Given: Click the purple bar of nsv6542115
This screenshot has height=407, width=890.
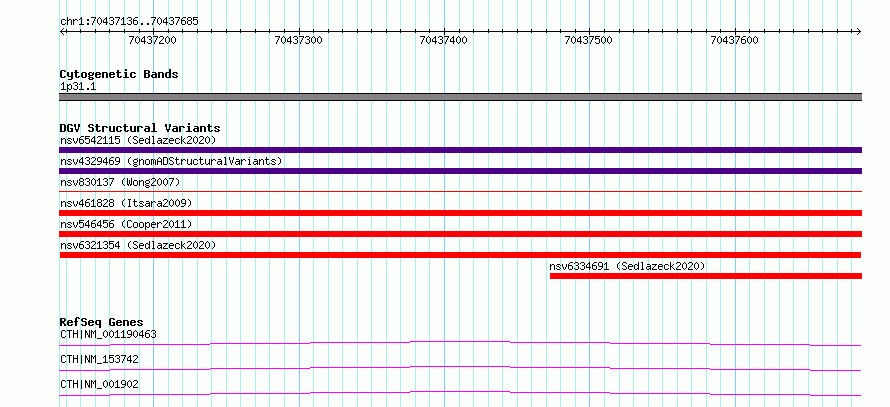Looking at the screenshot, I should pos(460,150).
